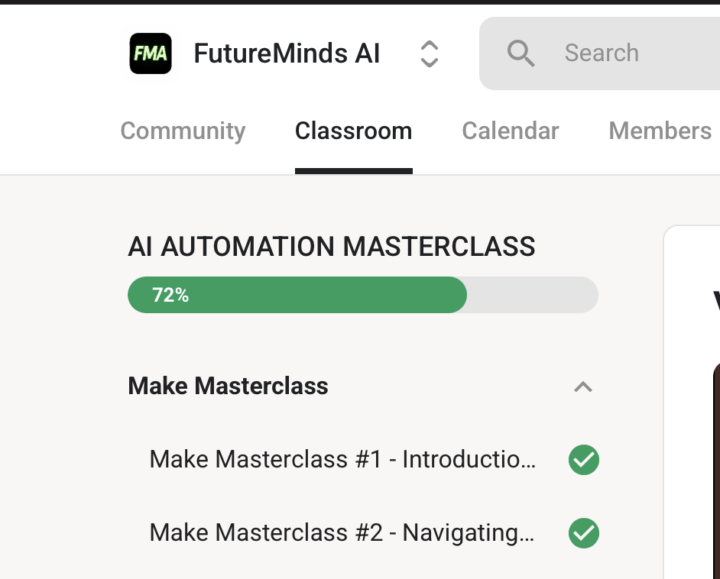Open the Calendar tab
This screenshot has width=720, height=579.
510,131
